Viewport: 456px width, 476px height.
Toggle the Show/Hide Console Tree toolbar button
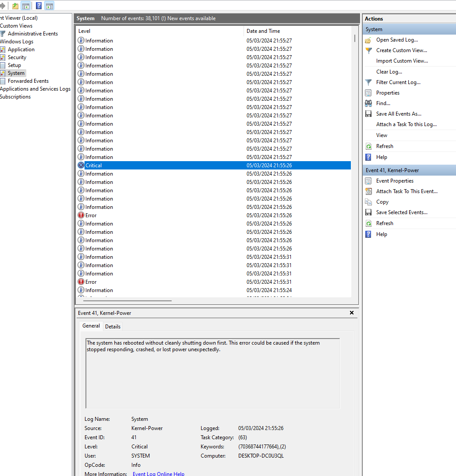26,6
